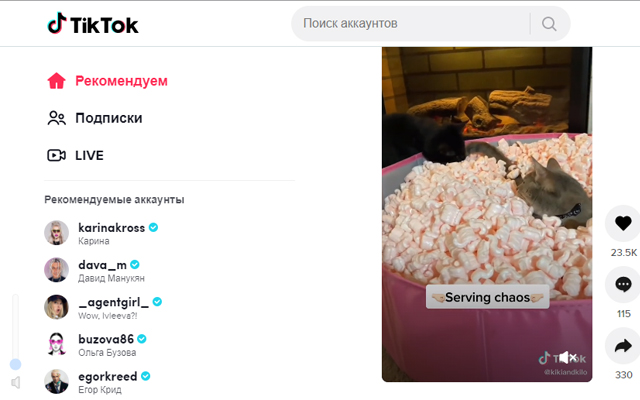Click the cat video player
This screenshot has width=640, height=400.
click(x=487, y=214)
